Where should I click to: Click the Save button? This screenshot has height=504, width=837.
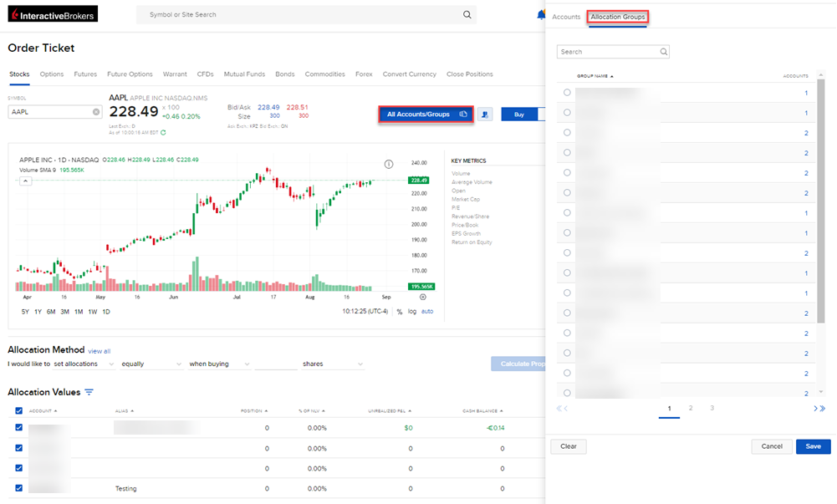(812, 446)
